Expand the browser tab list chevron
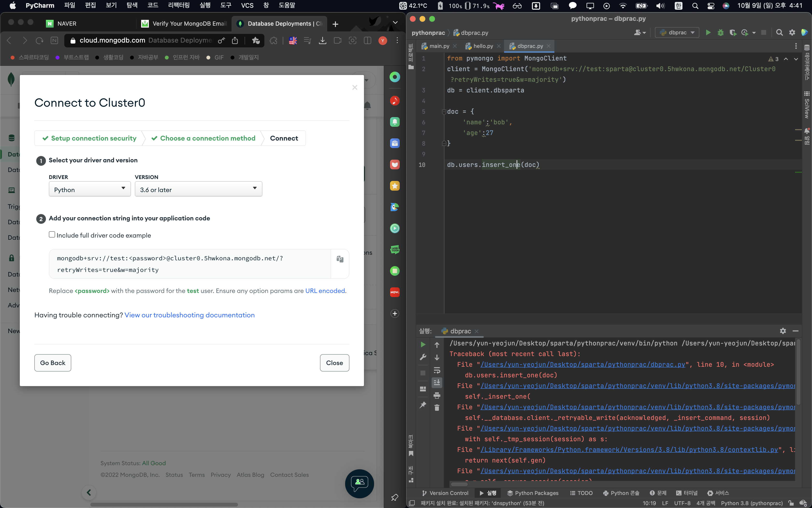 coord(395,23)
